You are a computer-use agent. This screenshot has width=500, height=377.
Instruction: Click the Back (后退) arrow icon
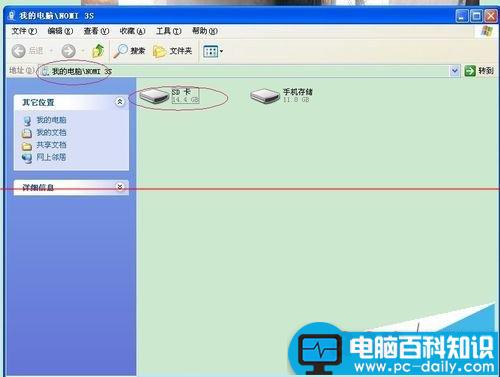pyautogui.click(x=19, y=51)
